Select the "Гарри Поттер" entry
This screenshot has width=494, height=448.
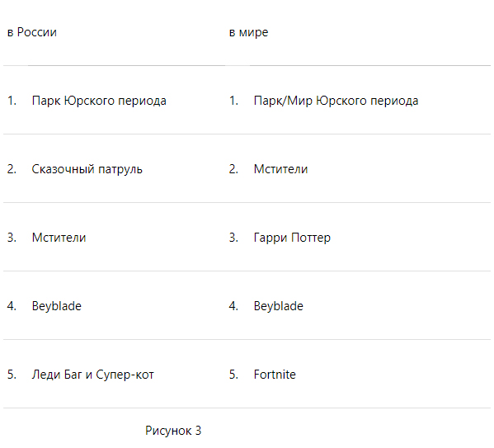(292, 238)
